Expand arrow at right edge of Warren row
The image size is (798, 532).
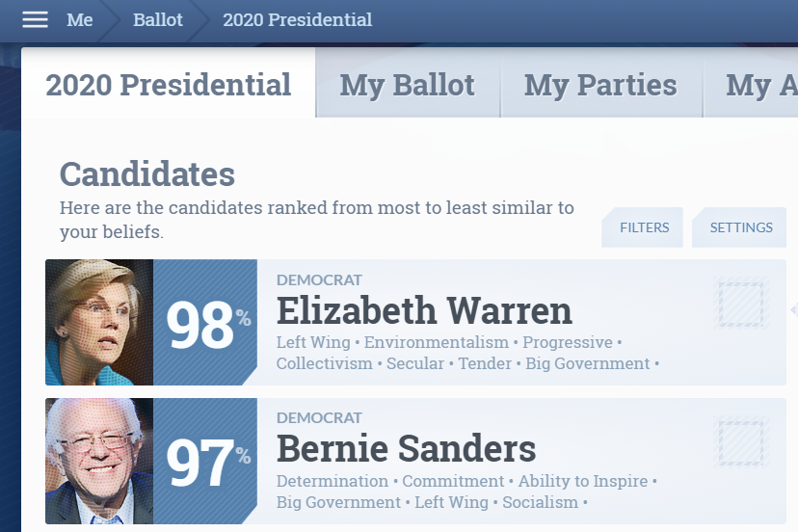coord(794,309)
